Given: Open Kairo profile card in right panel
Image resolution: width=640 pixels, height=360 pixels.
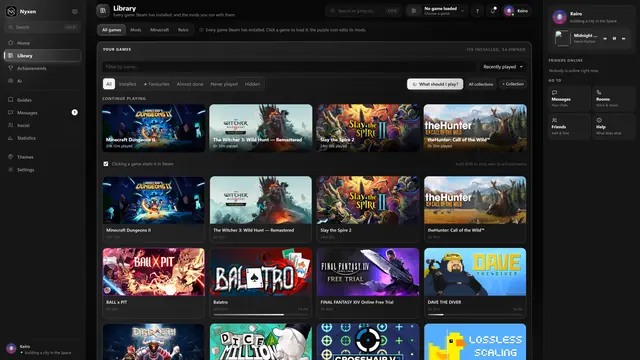Looking at the screenshot, I should 591,17.
